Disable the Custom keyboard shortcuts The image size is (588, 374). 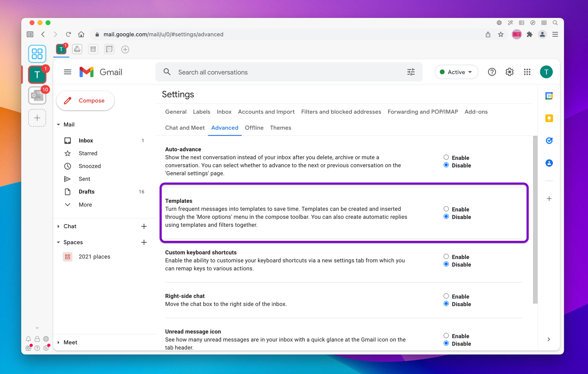(446, 264)
